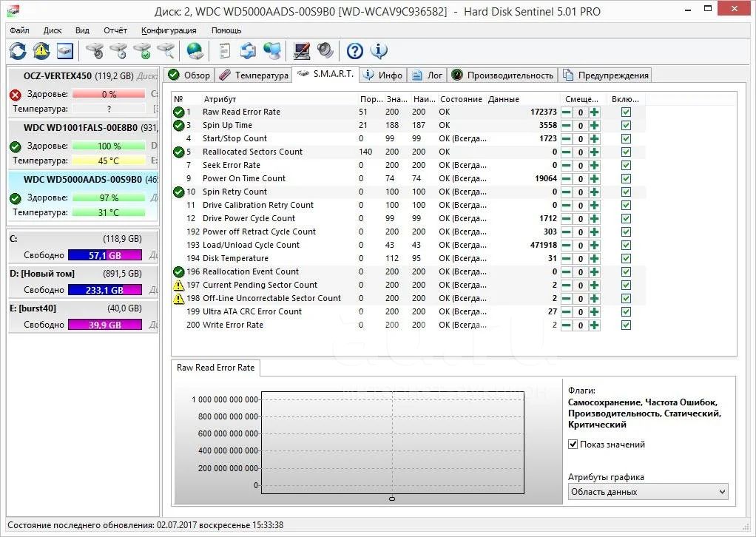Click the C: drive free space bar 57,1 GB
Image resolution: width=756 pixels, height=537 pixels.
click(x=105, y=255)
